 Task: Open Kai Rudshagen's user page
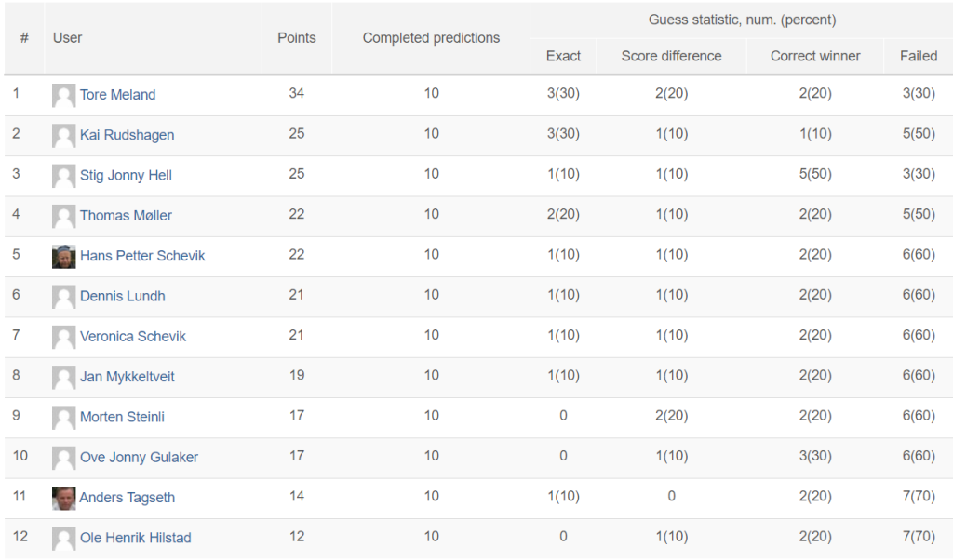click(x=127, y=135)
